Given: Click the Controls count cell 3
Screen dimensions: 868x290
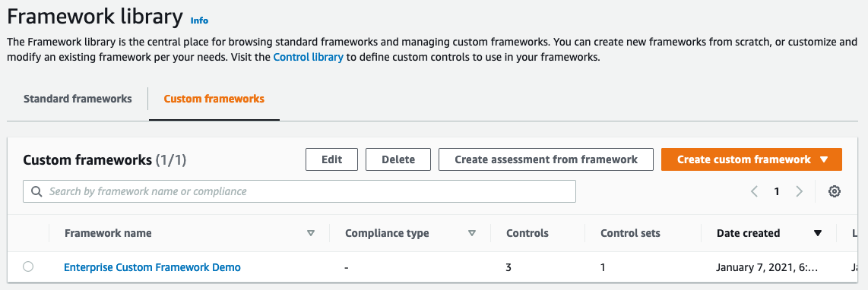Looking at the screenshot, I should click(x=508, y=267).
